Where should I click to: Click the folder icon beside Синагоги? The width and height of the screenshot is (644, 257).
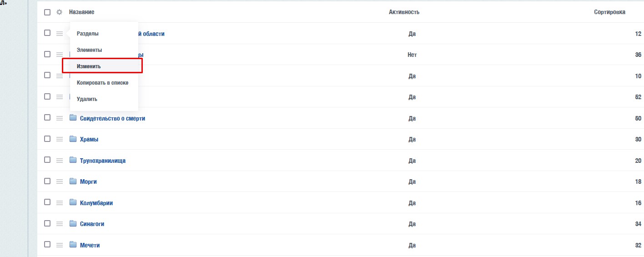click(73, 224)
